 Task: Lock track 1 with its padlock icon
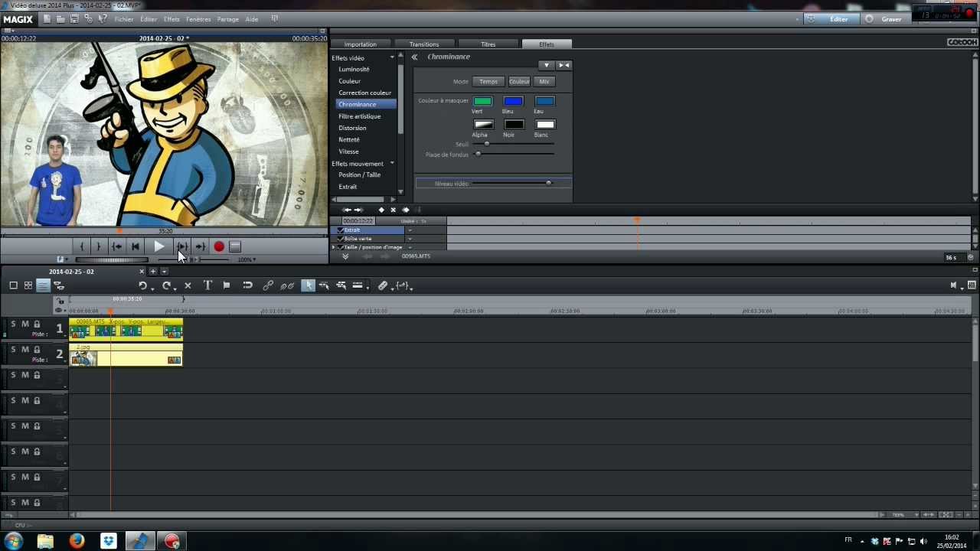(37, 324)
